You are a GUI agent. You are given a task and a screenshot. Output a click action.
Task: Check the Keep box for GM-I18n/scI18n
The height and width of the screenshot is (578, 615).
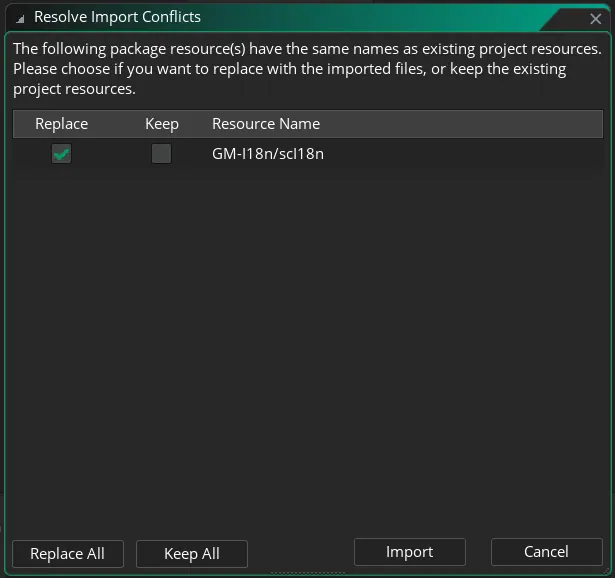[161, 154]
